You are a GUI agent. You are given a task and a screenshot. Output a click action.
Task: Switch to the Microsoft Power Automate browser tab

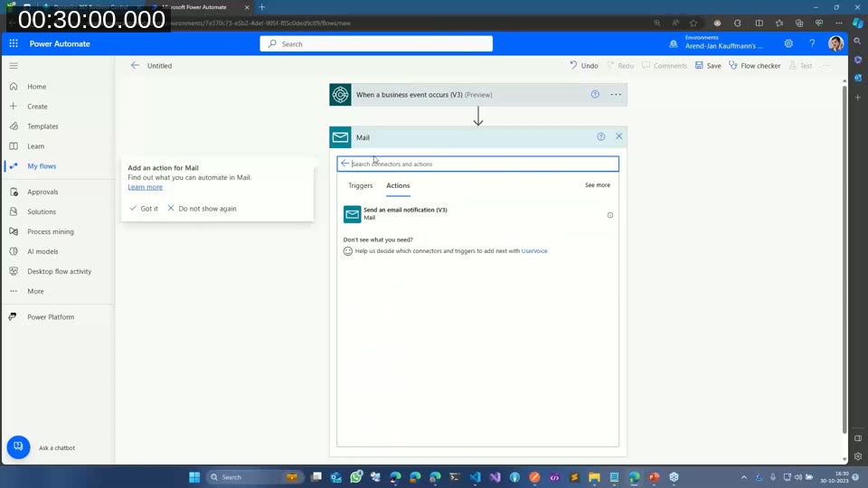pyautogui.click(x=199, y=7)
